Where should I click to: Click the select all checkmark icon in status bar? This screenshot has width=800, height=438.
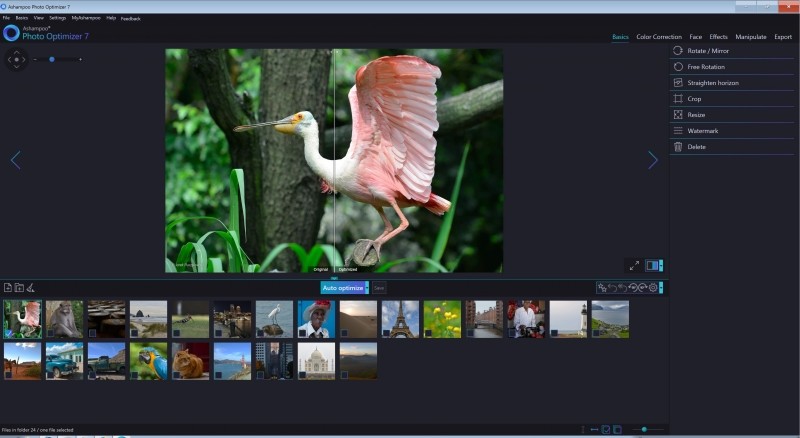click(606, 430)
